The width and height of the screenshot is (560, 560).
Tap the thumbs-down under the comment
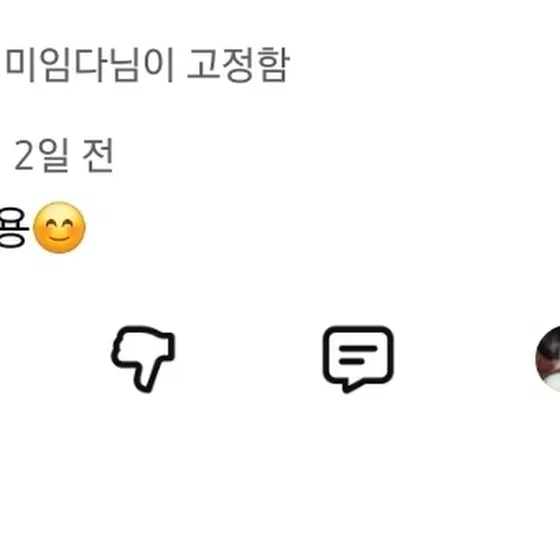(x=143, y=359)
